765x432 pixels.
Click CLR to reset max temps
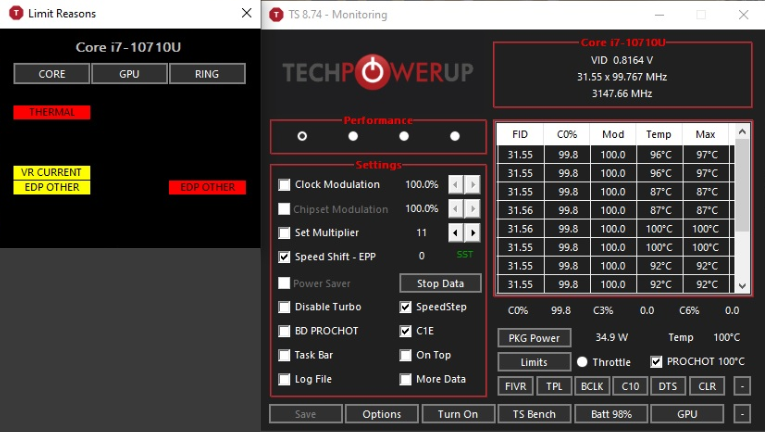707,386
